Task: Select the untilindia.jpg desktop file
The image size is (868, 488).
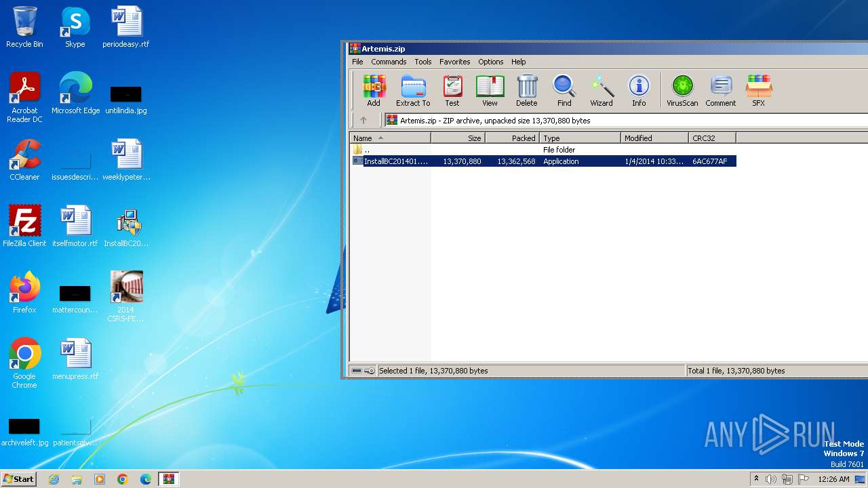Action: click(126, 98)
